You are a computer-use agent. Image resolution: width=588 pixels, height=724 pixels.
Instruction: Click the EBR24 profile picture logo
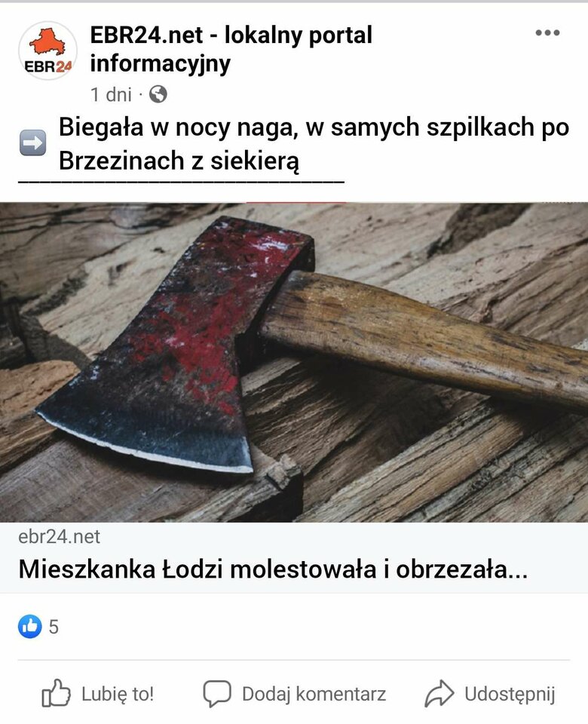pos(47,51)
